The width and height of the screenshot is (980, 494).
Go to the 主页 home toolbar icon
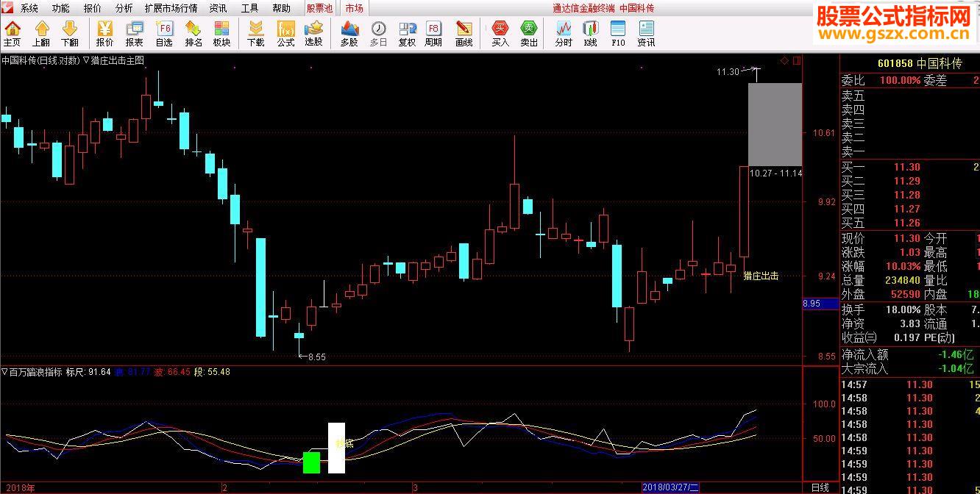[13, 34]
